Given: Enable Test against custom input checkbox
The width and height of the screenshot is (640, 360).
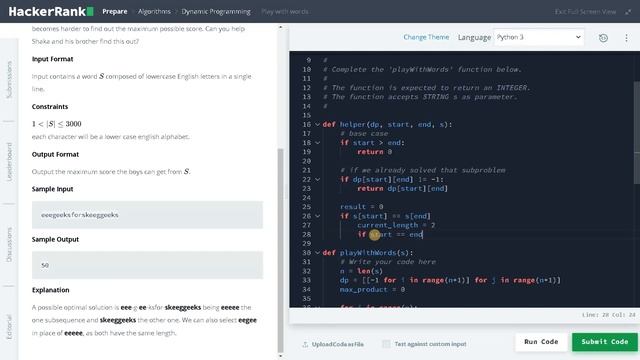Looking at the screenshot, I should pyautogui.click(x=386, y=344).
